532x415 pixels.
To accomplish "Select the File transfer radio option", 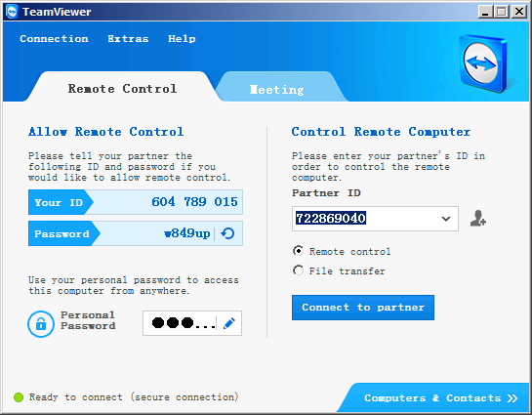I will 299,270.
